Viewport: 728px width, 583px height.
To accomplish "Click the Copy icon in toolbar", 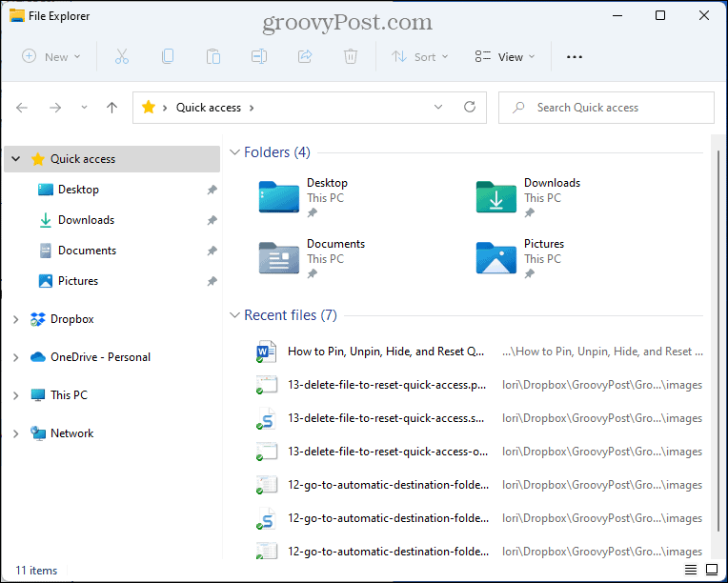I will [x=168, y=56].
